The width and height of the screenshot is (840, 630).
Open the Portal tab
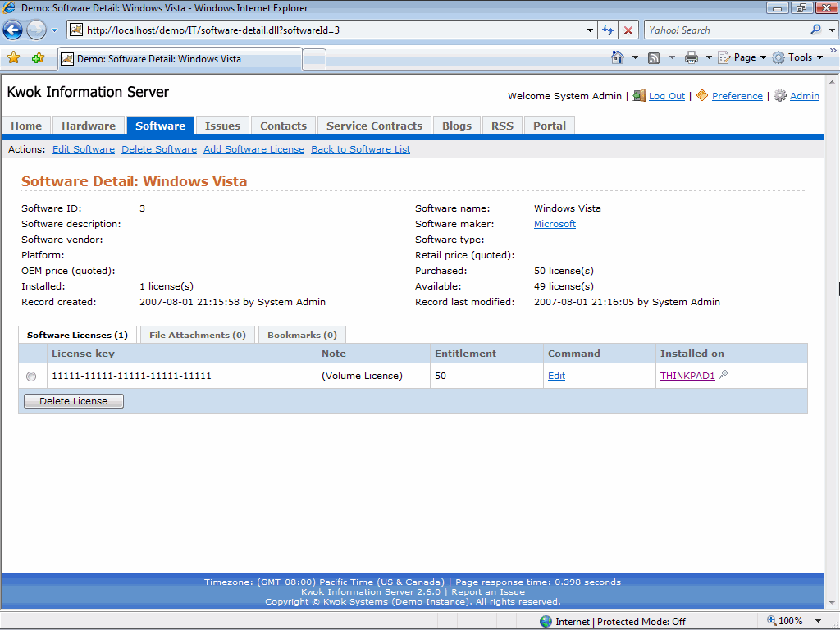point(550,126)
